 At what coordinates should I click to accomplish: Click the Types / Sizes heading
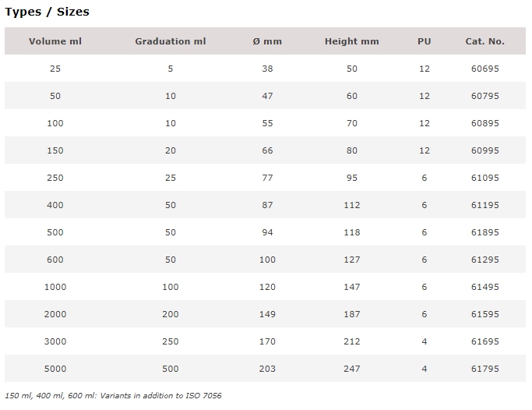click(47, 12)
